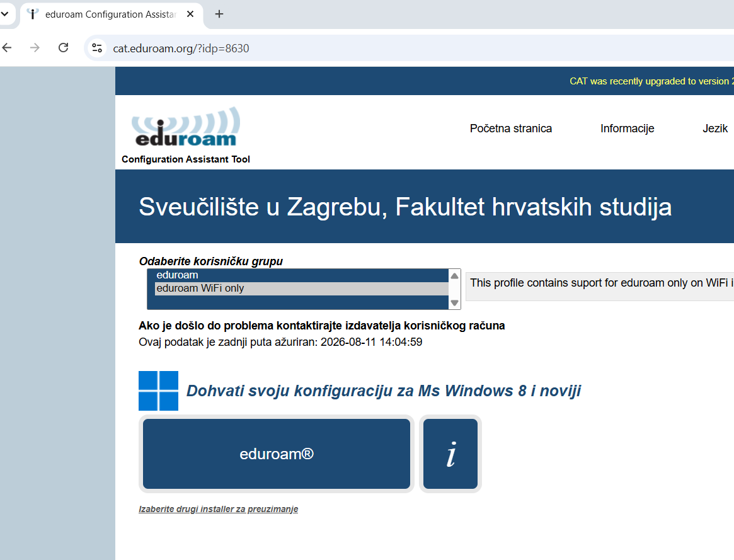
Task: Open site information icon in address bar
Action: [x=97, y=48]
